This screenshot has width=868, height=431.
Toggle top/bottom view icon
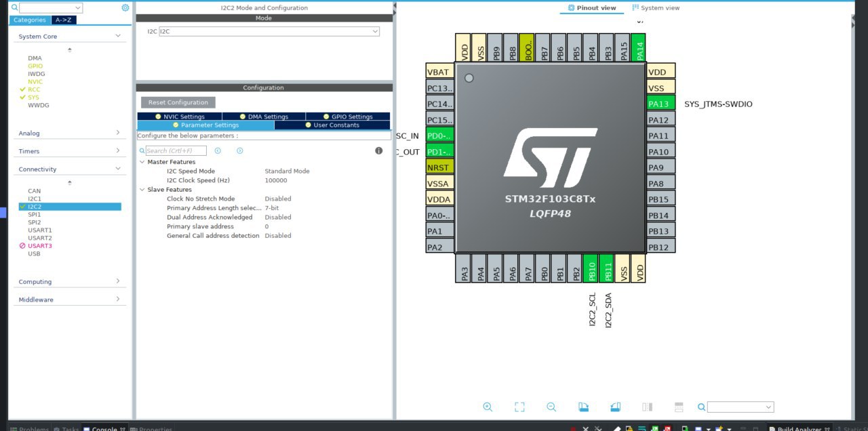pyautogui.click(x=679, y=407)
